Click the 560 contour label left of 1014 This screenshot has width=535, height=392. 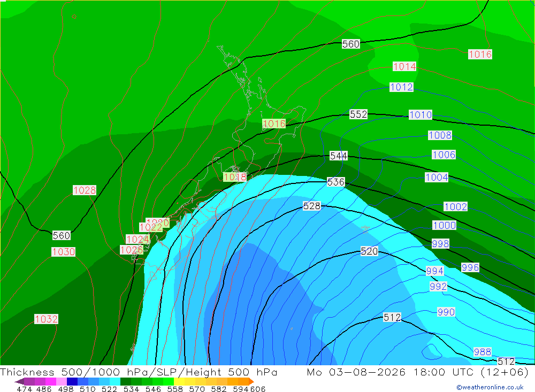(x=351, y=44)
